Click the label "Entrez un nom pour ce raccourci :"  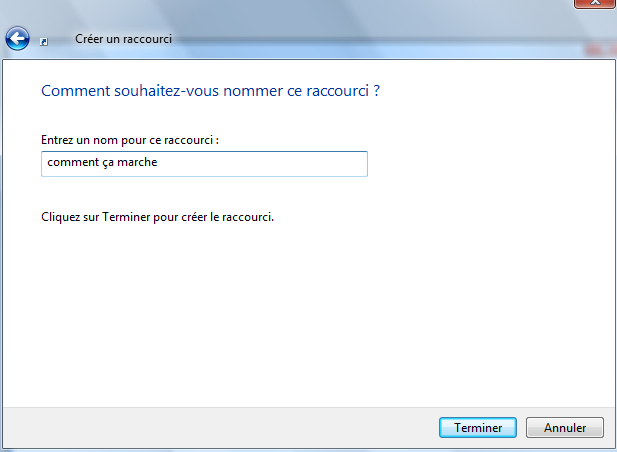click(x=129, y=140)
